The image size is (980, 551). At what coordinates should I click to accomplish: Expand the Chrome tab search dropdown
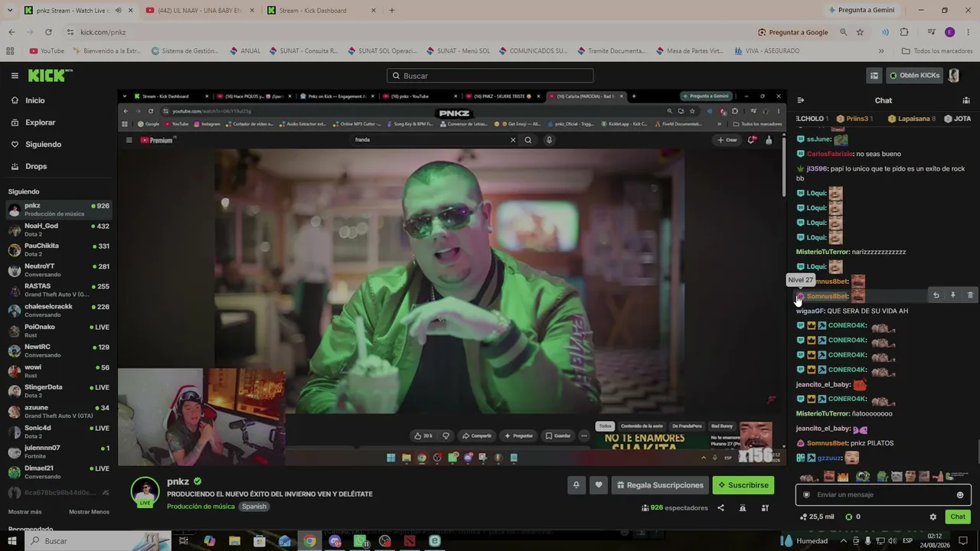pos(11,11)
